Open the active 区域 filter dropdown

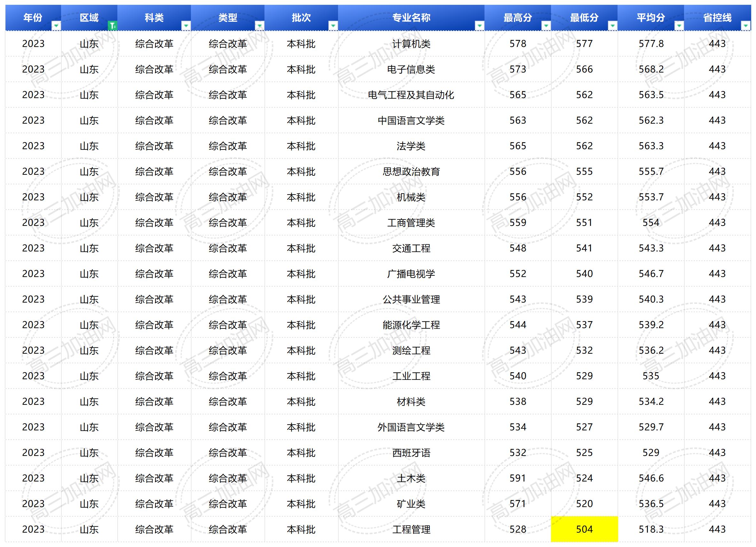(x=113, y=26)
